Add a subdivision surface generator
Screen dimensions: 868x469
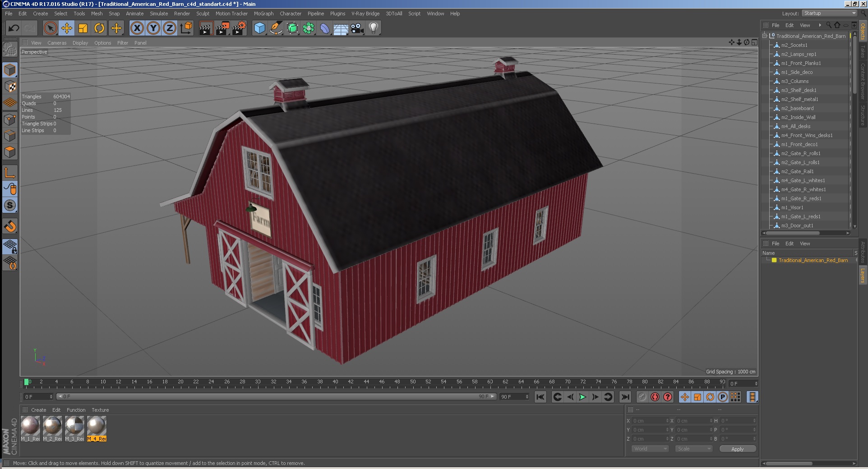292,28
